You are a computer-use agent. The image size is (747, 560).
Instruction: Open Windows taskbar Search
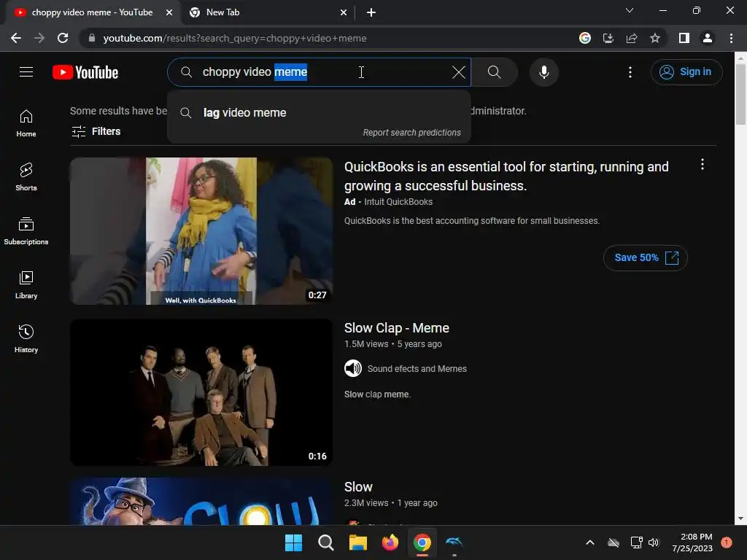click(x=326, y=542)
